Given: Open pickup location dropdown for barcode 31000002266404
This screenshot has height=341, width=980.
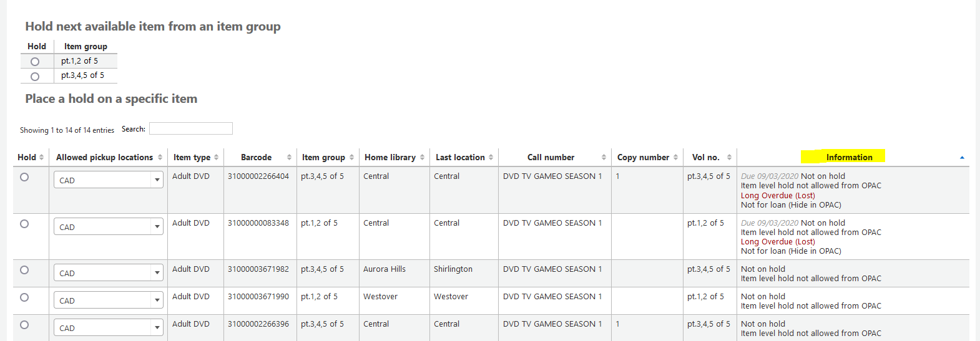Looking at the screenshot, I should click(109, 180).
